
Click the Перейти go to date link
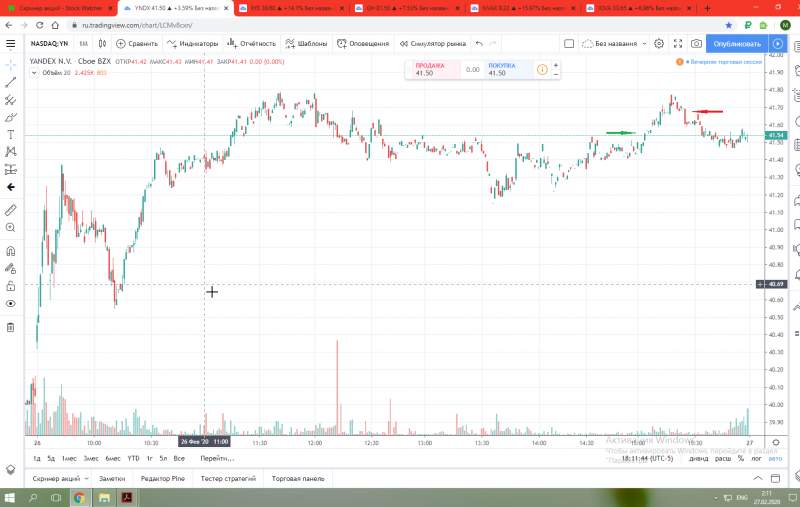(x=217, y=458)
